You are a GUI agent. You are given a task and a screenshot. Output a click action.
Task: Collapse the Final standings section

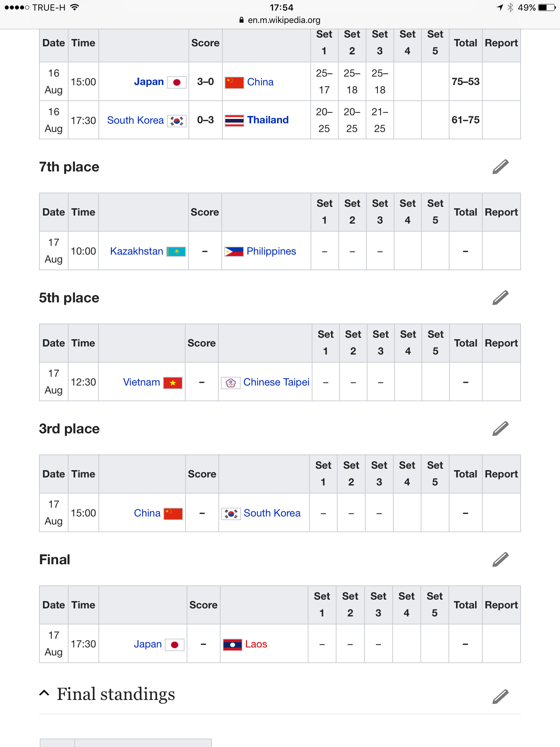point(44,693)
